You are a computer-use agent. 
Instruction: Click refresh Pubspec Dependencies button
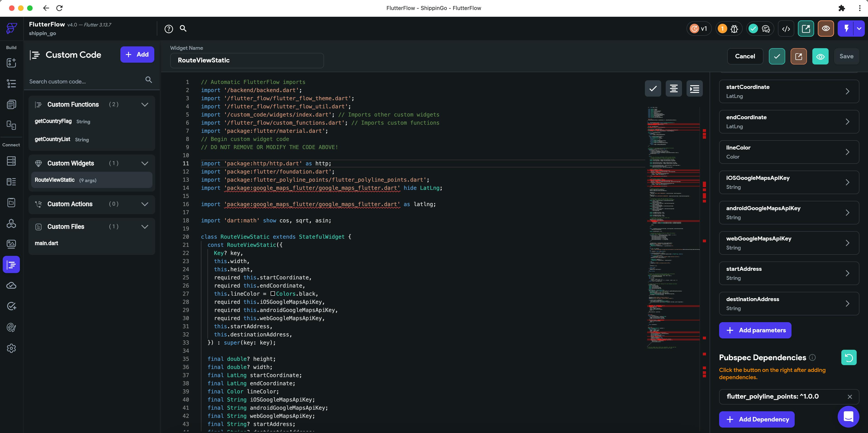[x=849, y=357]
